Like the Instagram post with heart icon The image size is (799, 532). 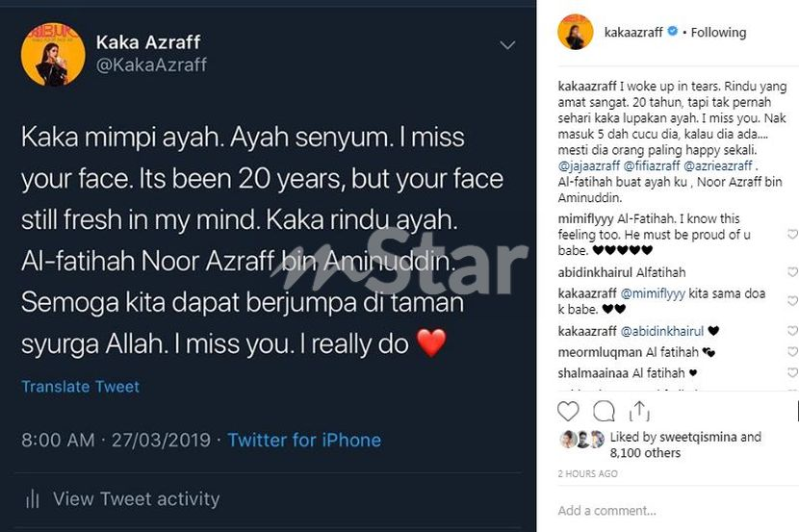coord(568,412)
